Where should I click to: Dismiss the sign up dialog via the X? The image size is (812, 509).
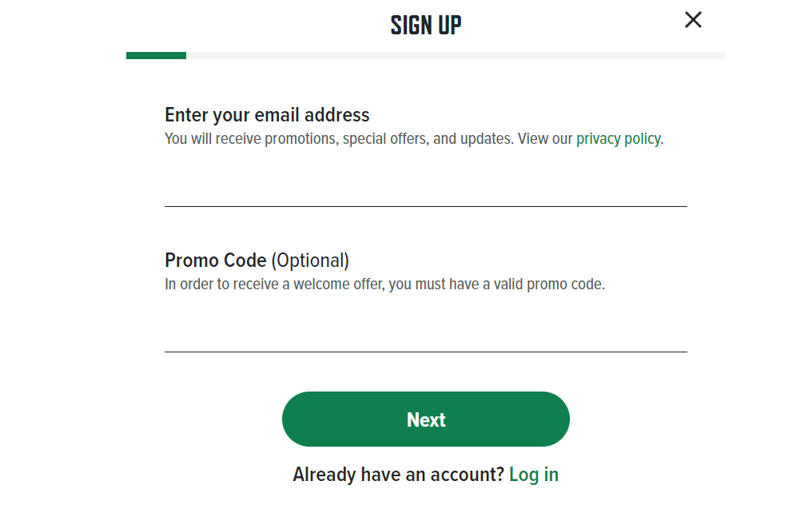693,20
